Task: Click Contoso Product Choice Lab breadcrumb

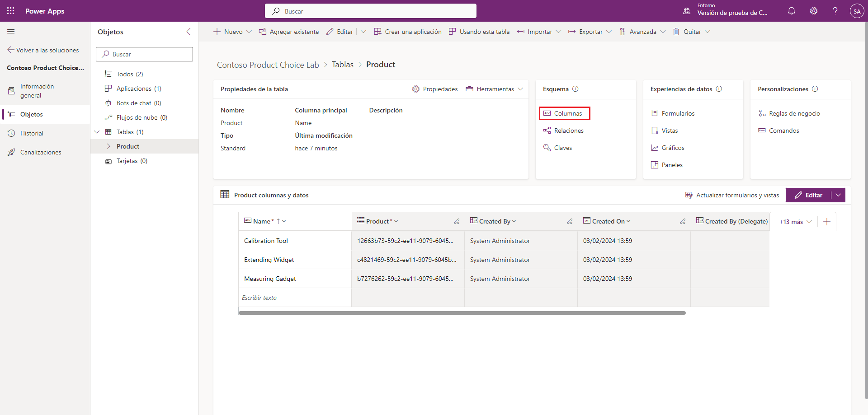Action: pyautogui.click(x=268, y=65)
